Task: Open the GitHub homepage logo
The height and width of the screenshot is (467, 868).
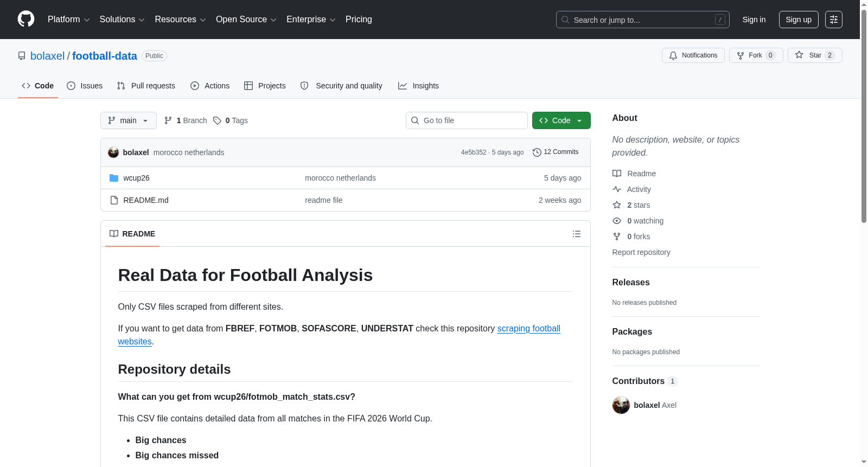Action: click(26, 19)
